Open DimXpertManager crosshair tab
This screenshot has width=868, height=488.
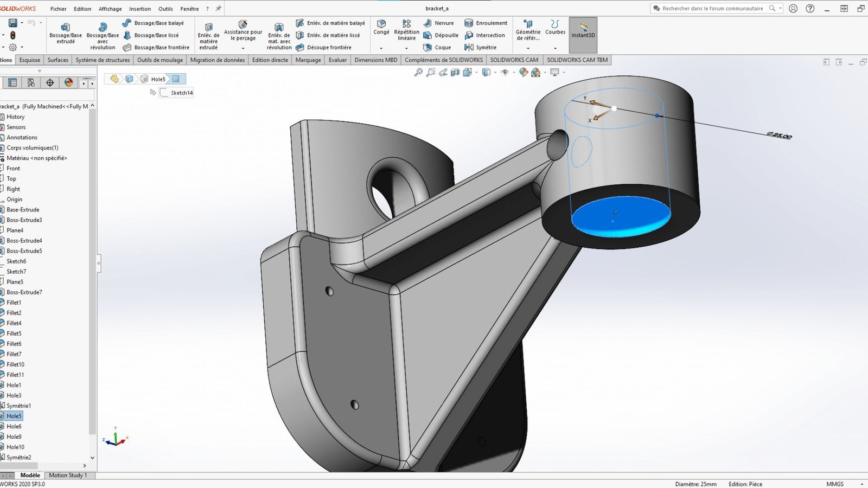(50, 82)
